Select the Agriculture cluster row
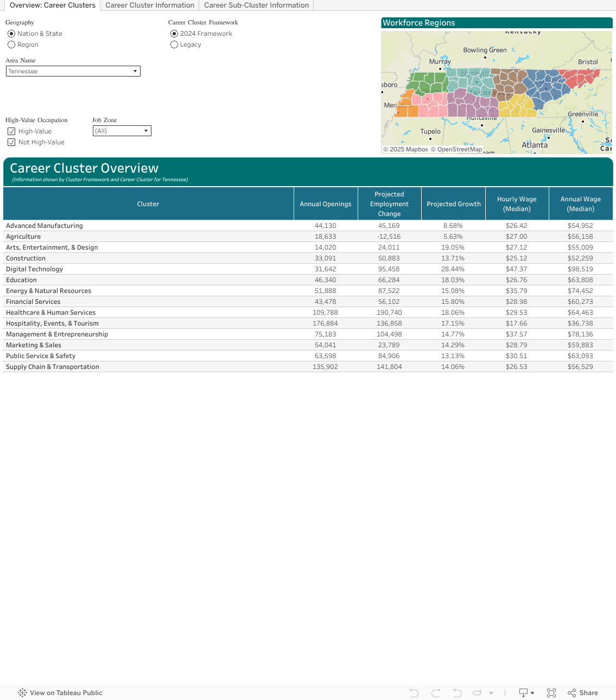 click(x=308, y=237)
